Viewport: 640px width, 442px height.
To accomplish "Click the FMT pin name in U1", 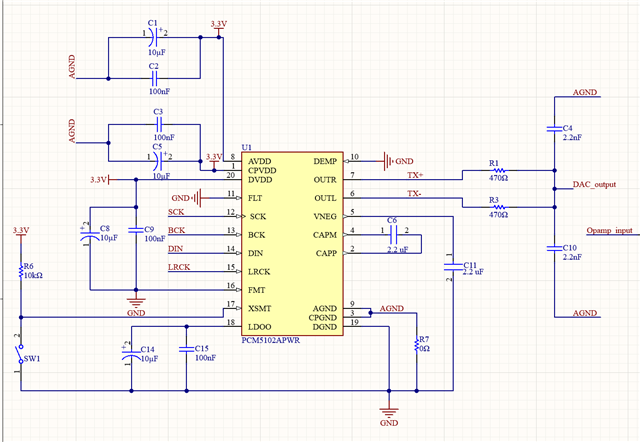I will [256, 290].
